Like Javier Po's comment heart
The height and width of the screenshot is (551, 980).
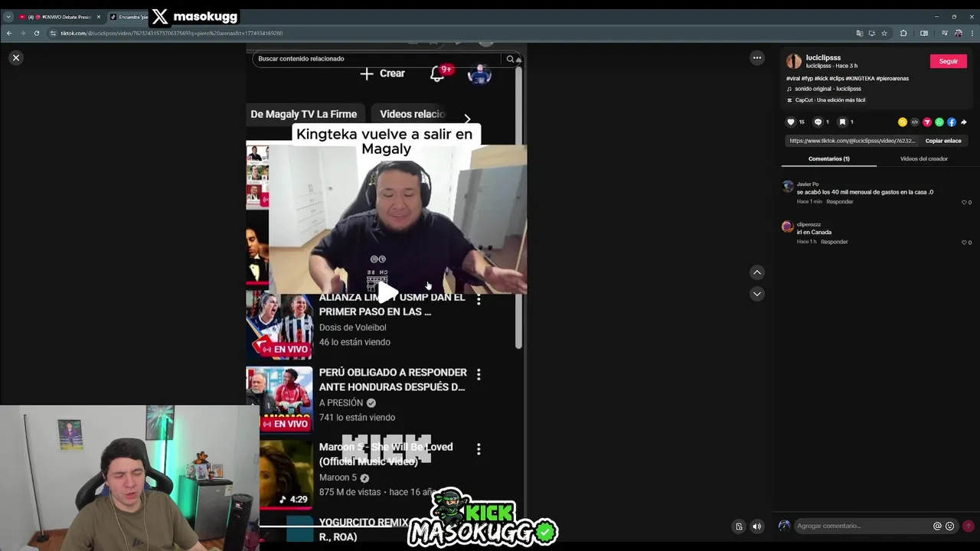[x=964, y=202]
